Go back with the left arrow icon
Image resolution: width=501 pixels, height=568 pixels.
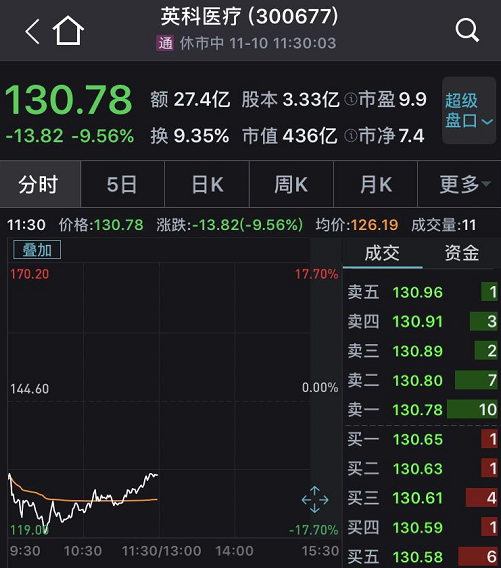pyautogui.click(x=33, y=32)
